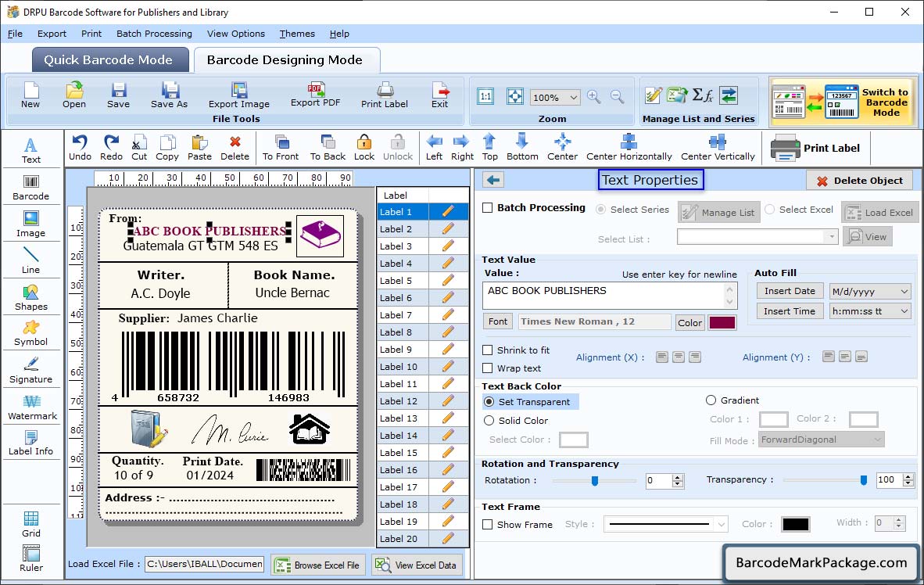Open the File menu
The image size is (924, 585).
pyautogui.click(x=16, y=34)
